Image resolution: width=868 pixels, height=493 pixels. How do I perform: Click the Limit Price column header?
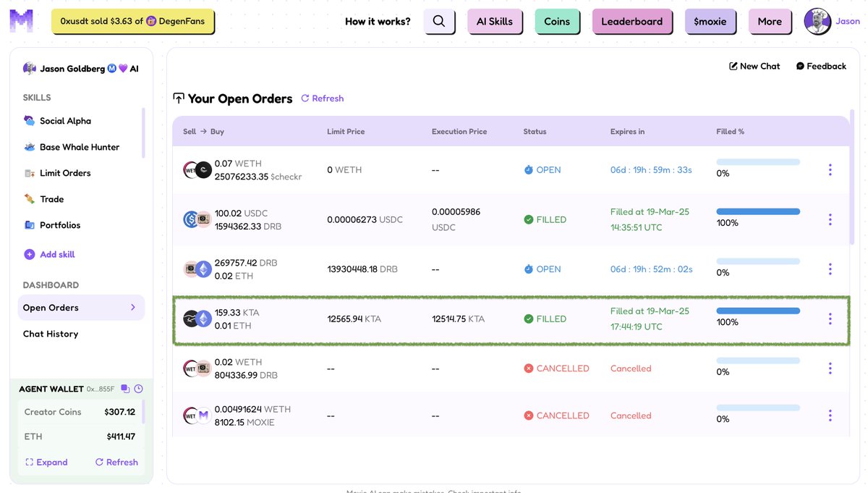[x=346, y=132]
